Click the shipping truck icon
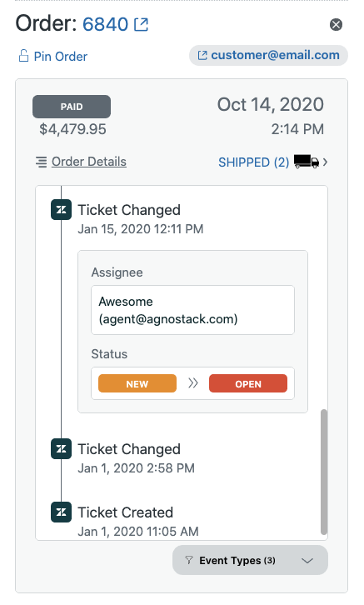364x605 pixels. 307,162
